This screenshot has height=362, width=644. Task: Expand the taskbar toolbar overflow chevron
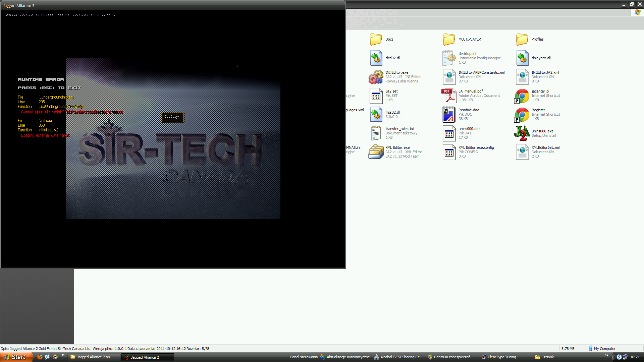[x=606, y=355]
